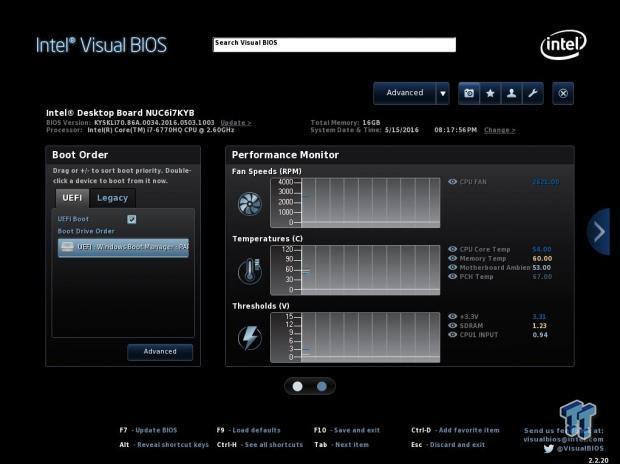620x464 pixels.
Task: Click Alt Reveal shortcut keys
Action: coord(164,445)
